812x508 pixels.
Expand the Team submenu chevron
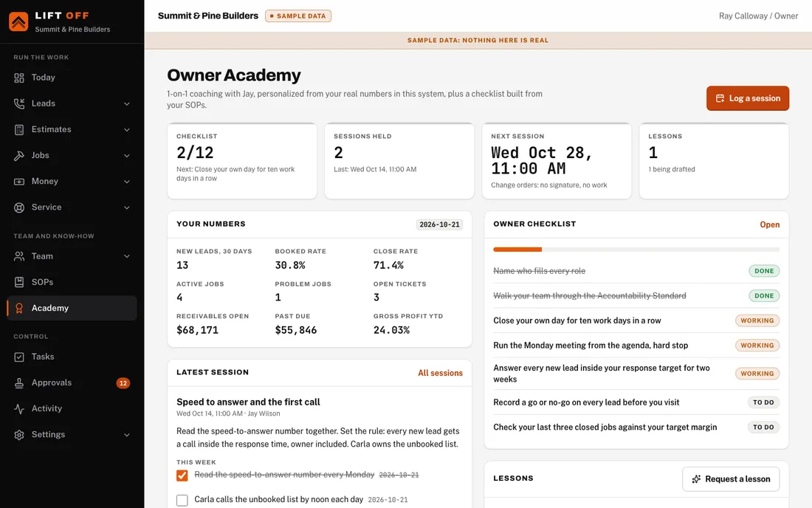coord(127,256)
